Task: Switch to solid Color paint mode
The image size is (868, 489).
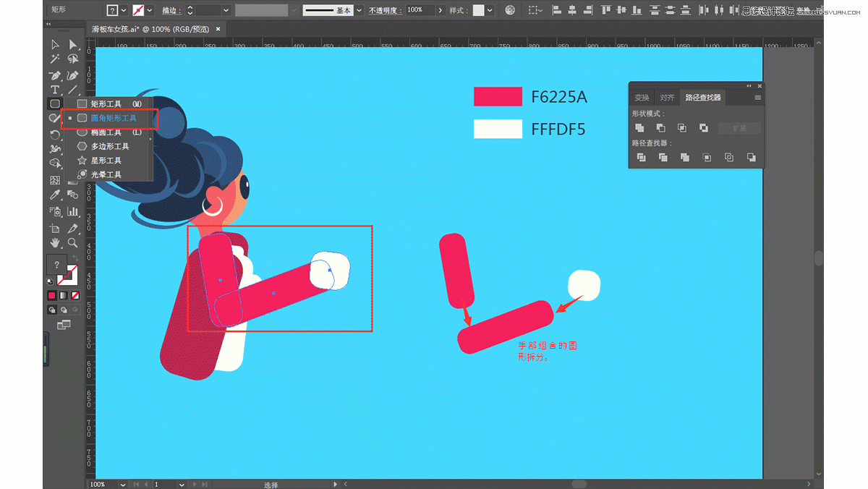Action: tap(52, 295)
